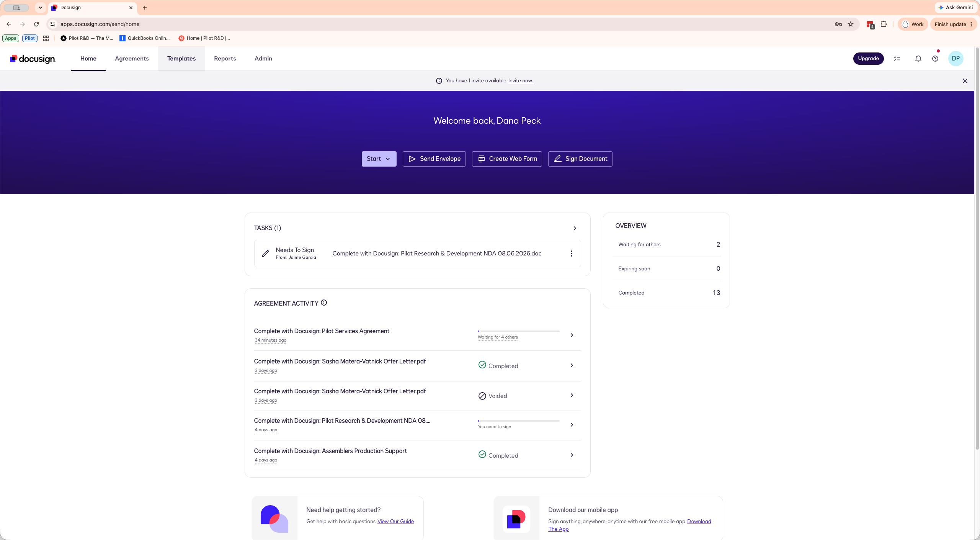Viewport: 980px width, 540px height.
Task: Click the Apps bookmark
Action: click(x=11, y=38)
